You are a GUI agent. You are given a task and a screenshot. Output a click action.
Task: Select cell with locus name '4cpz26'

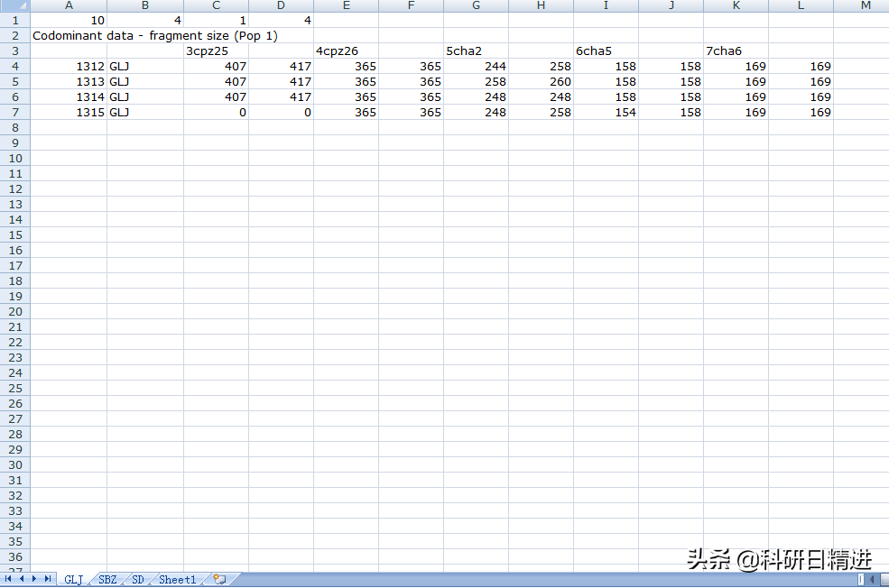[x=346, y=51]
